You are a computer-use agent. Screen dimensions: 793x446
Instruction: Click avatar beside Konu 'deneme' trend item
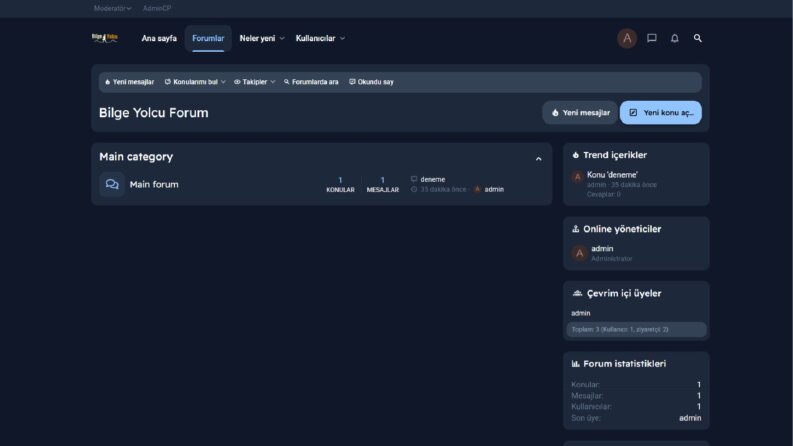[577, 177]
